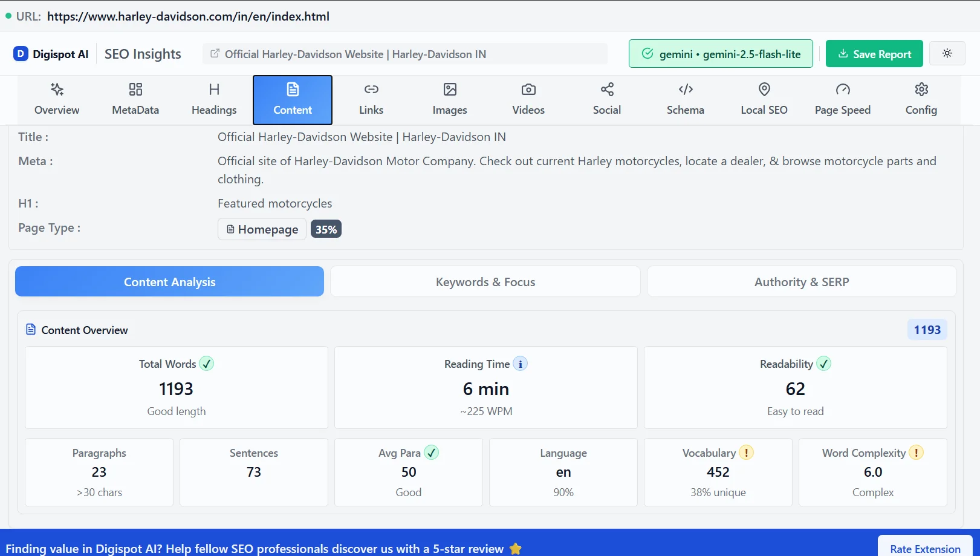This screenshot has width=980, height=556.
Task: Open the Images tab
Action: click(x=450, y=100)
